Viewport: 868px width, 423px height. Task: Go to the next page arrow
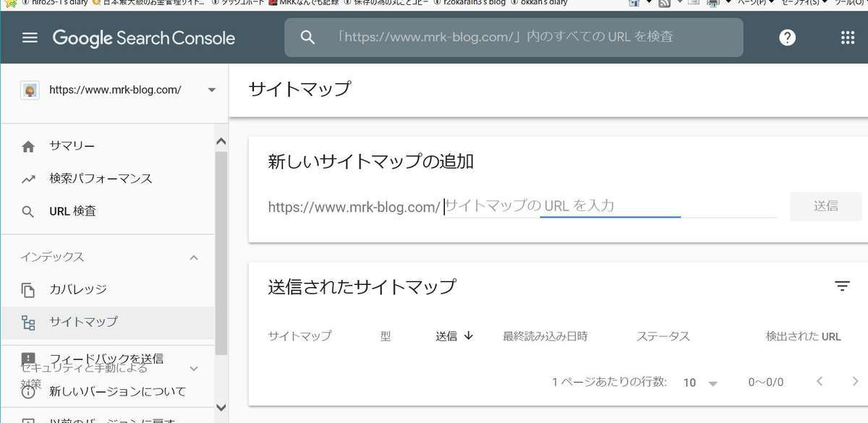[855, 382]
